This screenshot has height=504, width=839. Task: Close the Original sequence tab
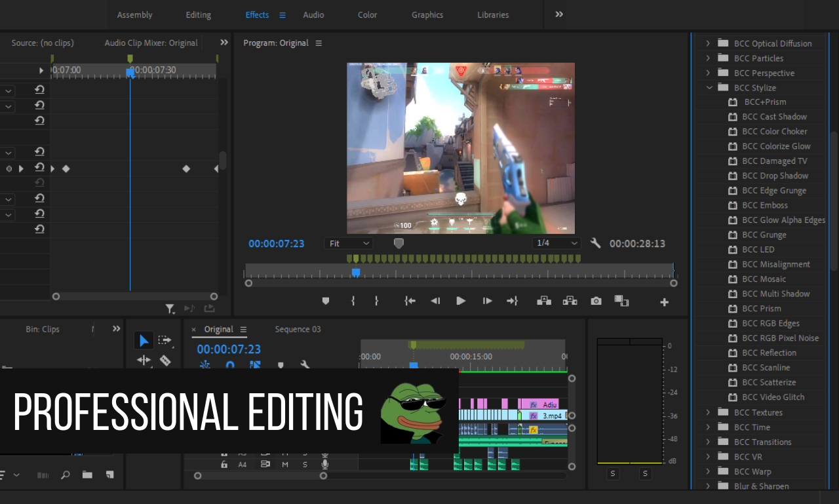tap(193, 330)
